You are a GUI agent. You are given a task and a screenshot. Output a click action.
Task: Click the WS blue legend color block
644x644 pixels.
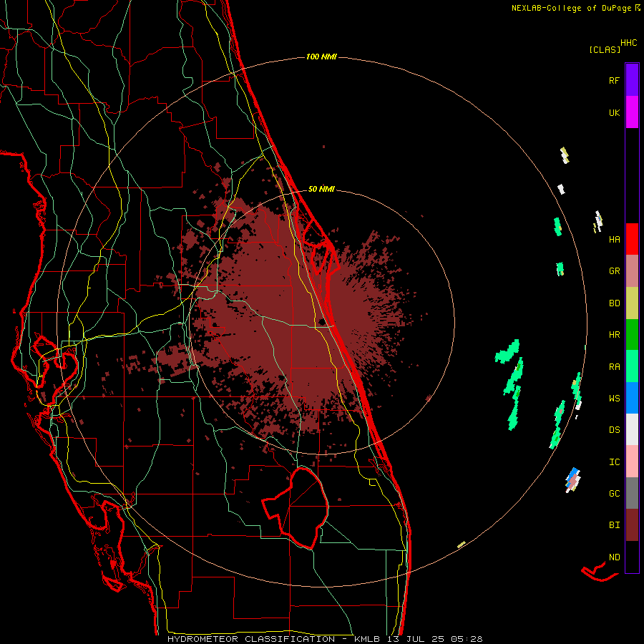coord(632,398)
